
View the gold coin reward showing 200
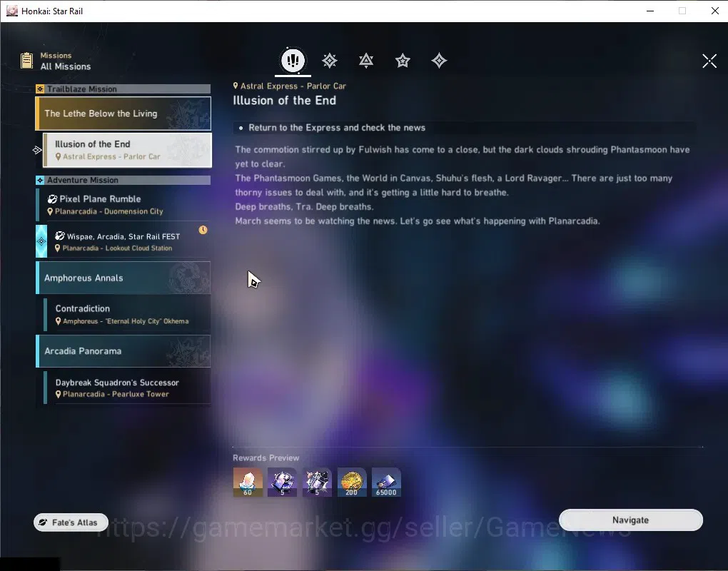coord(351,482)
